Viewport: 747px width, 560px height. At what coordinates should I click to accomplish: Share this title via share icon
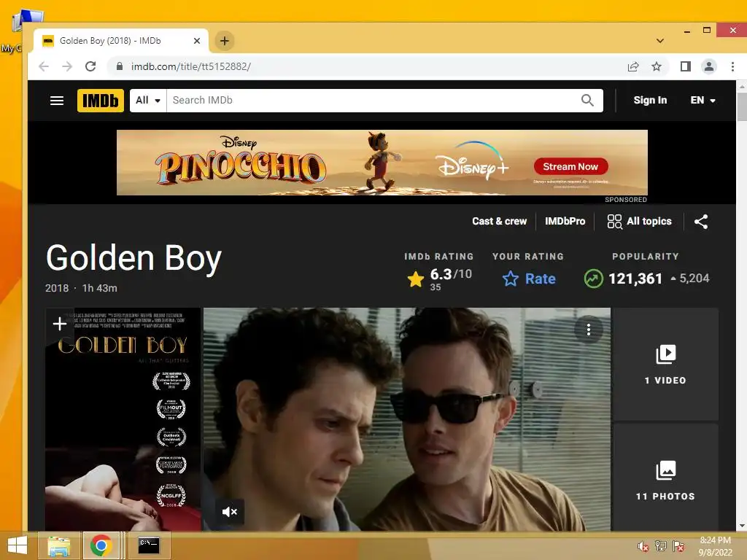tap(701, 222)
